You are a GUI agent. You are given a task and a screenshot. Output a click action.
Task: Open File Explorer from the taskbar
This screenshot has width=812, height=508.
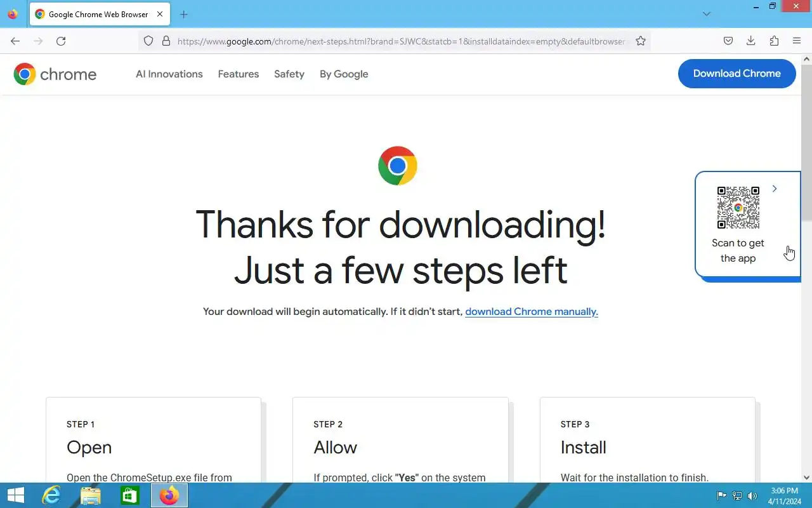coord(91,495)
